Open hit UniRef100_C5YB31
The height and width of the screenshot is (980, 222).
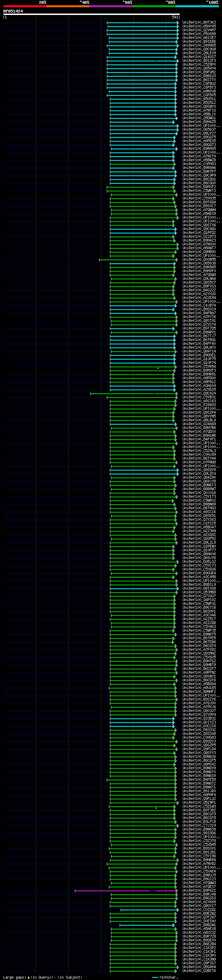pos(199,397)
